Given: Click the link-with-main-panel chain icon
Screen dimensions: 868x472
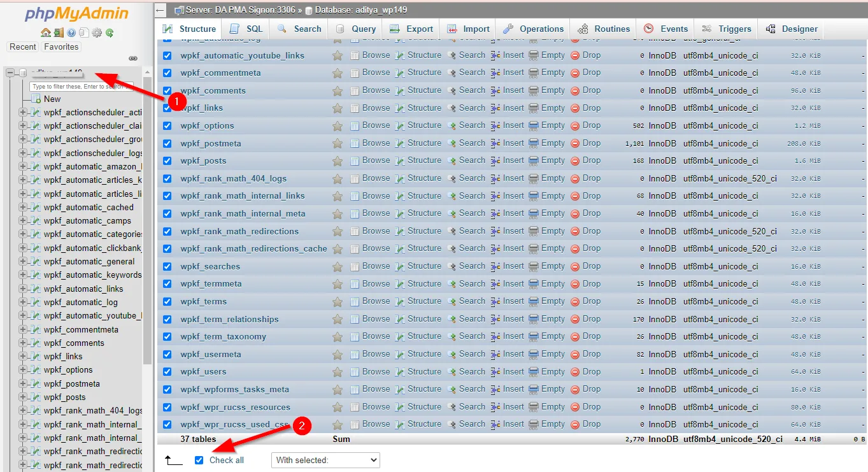Looking at the screenshot, I should pyautogui.click(x=133, y=58).
